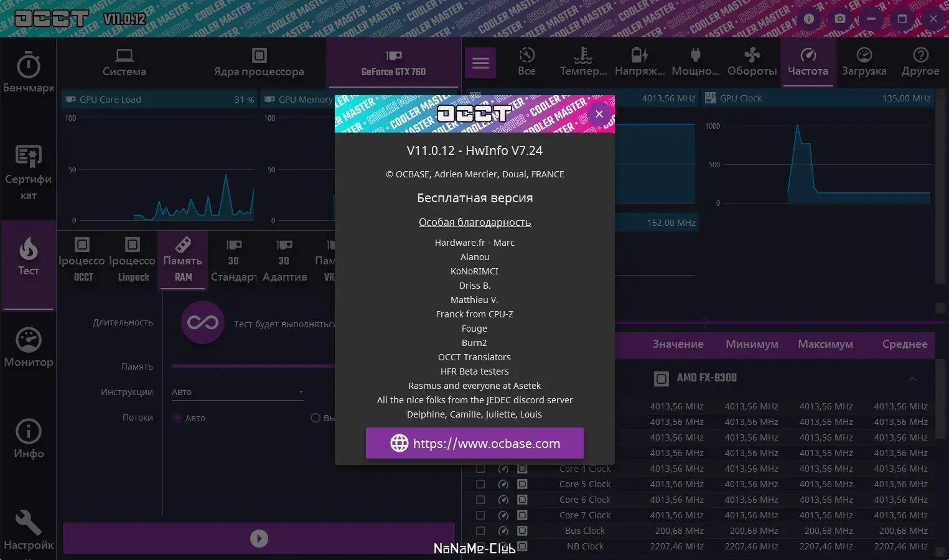Click the NB Clock row label
The image size is (949, 560).
(585, 546)
